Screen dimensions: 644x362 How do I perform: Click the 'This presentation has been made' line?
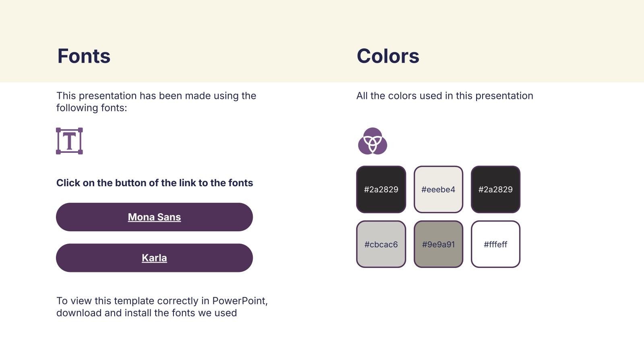point(156,96)
